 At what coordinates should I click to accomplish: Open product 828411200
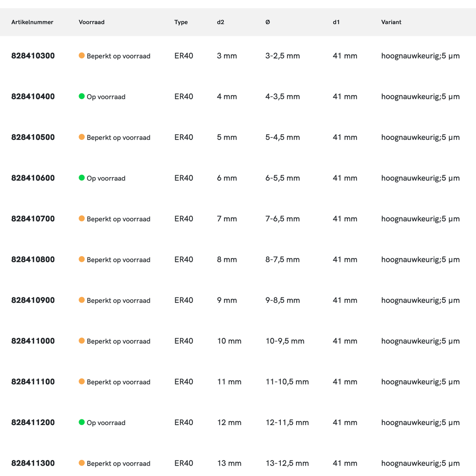click(33, 423)
